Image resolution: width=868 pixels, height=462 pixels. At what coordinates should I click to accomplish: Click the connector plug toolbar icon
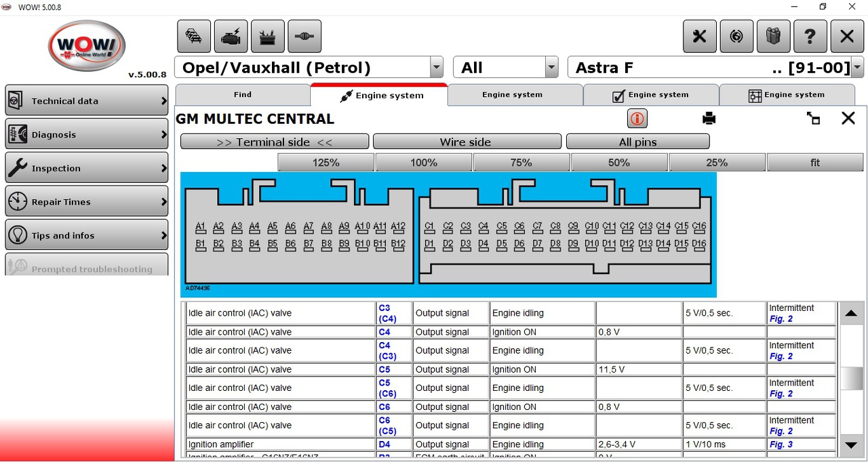click(x=304, y=37)
